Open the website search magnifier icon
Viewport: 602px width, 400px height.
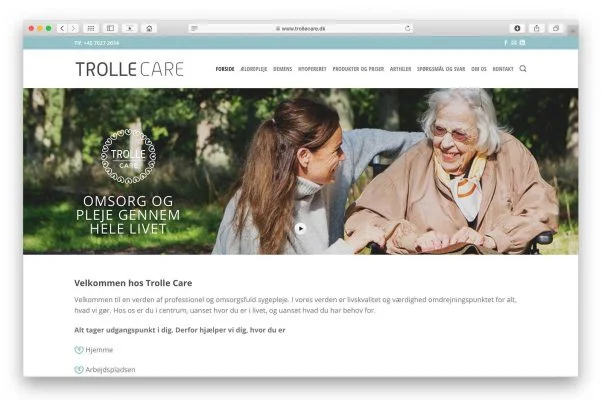pyautogui.click(x=523, y=69)
